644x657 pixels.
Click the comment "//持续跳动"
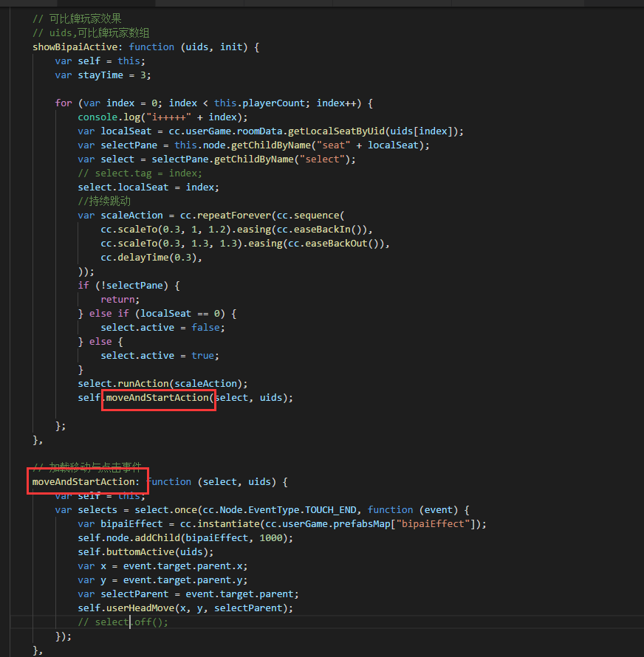pyautogui.click(x=104, y=201)
